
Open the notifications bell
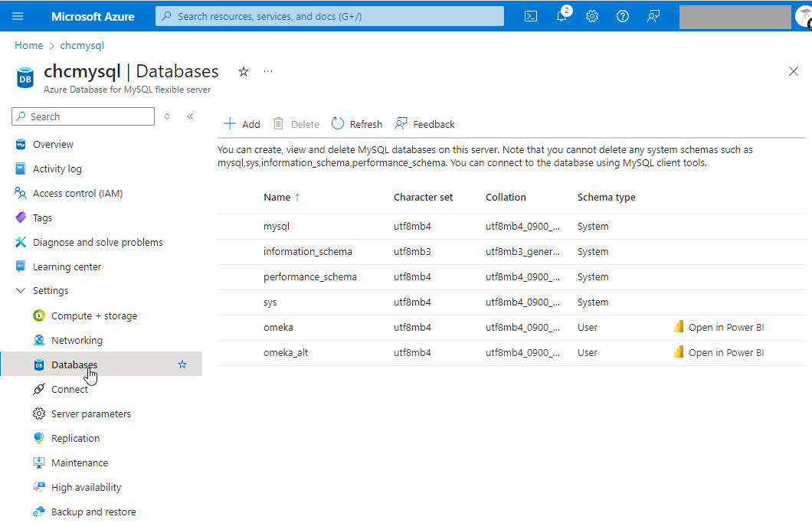(562, 16)
